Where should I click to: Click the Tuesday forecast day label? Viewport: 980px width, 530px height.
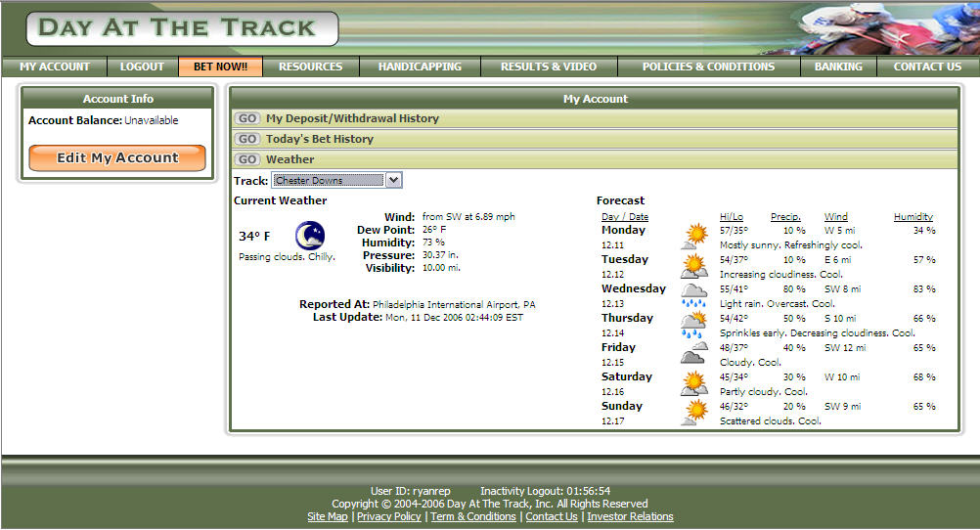[x=624, y=259]
